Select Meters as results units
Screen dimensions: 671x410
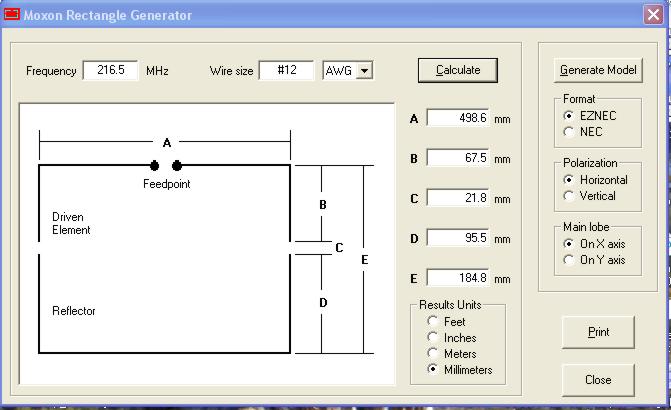point(433,354)
